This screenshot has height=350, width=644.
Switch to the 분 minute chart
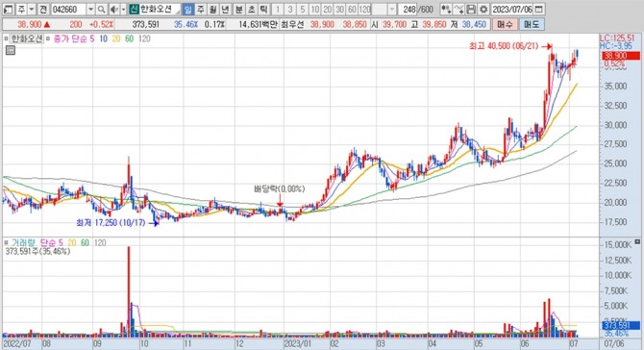click(x=239, y=9)
